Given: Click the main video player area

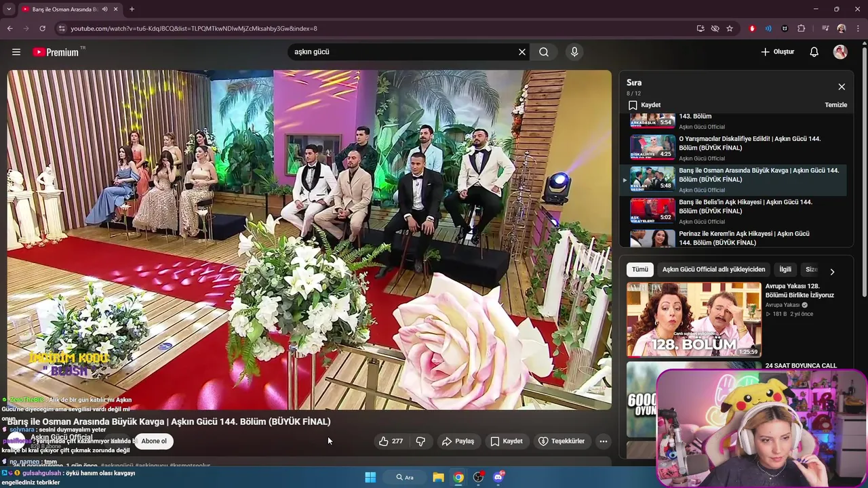Looking at the screenshot, I should point(309,239).
